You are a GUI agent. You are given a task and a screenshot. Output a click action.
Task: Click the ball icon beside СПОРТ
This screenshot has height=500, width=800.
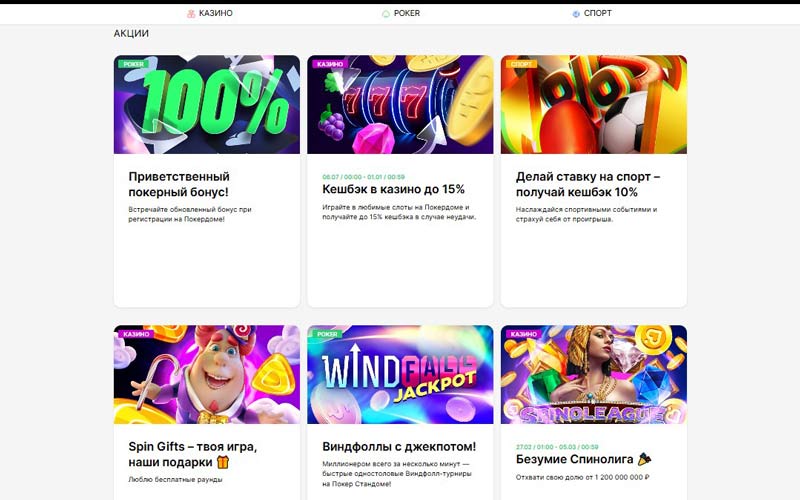[x=576, y=14]
